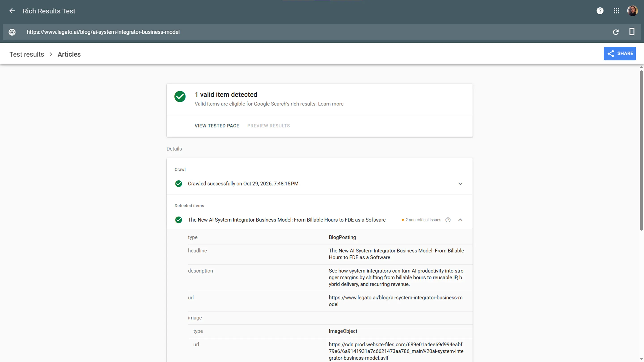The image size is (644, 362).
Task: Click the headline property label
Action: [197, 250]
